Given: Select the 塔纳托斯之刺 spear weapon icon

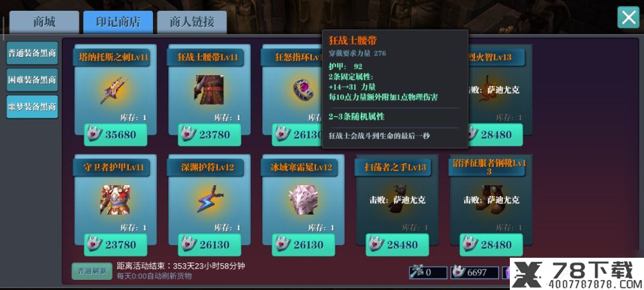Looking at the screenshot, I should tap(113, 90).
